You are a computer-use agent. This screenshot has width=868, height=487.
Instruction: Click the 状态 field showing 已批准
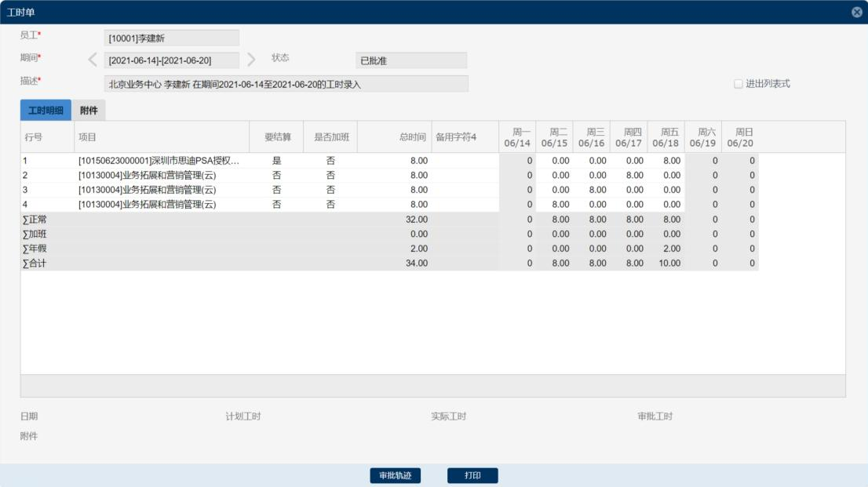(410, 60)
